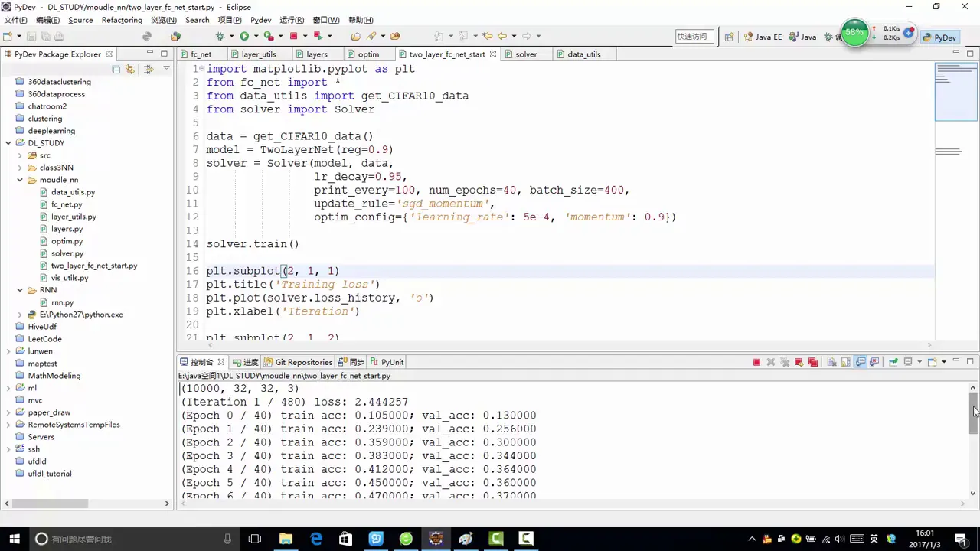The height and width of the screenshot is (551, 980).
Task: Select the deeplearning project
Action: pyautogui.click(x=45, y=131)
